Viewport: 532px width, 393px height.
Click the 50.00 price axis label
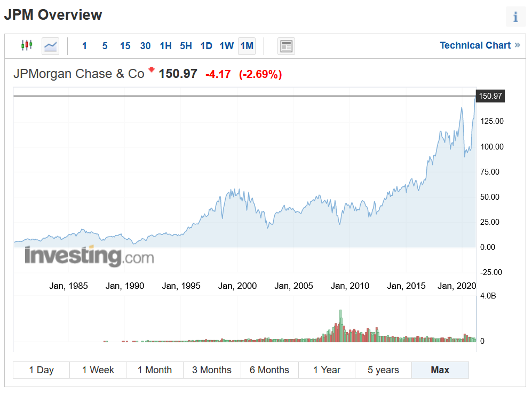[x=490, y=197]
